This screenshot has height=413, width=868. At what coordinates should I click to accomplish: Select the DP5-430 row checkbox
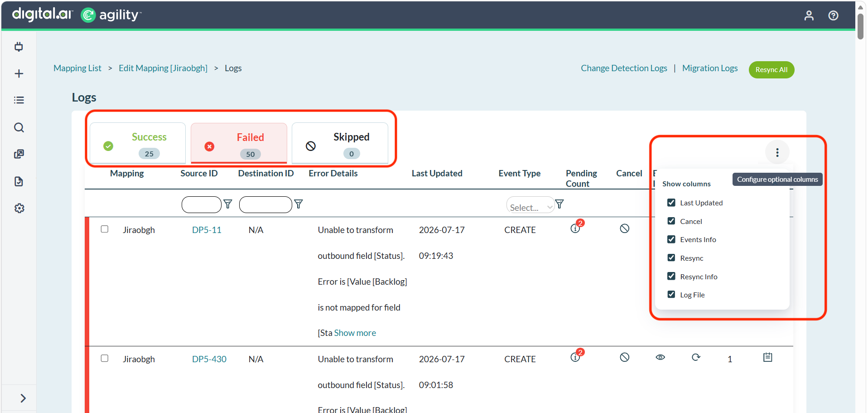point(105,358)
